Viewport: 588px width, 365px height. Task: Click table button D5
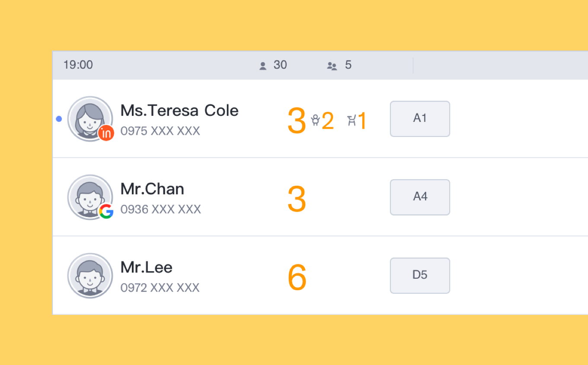[420, 276]
